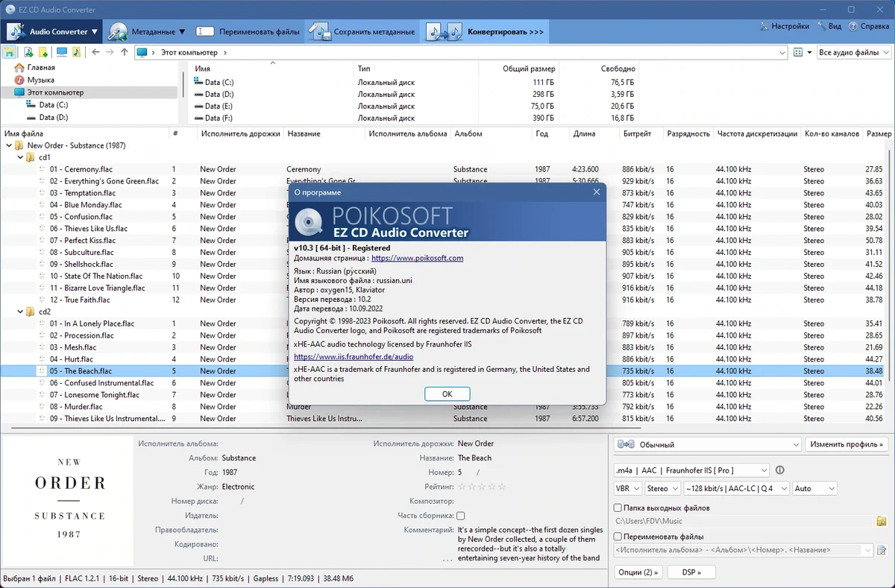Select track 08 - Murder.flac
895x588 pixels.
pyautogui.click(x=76, y=407)
